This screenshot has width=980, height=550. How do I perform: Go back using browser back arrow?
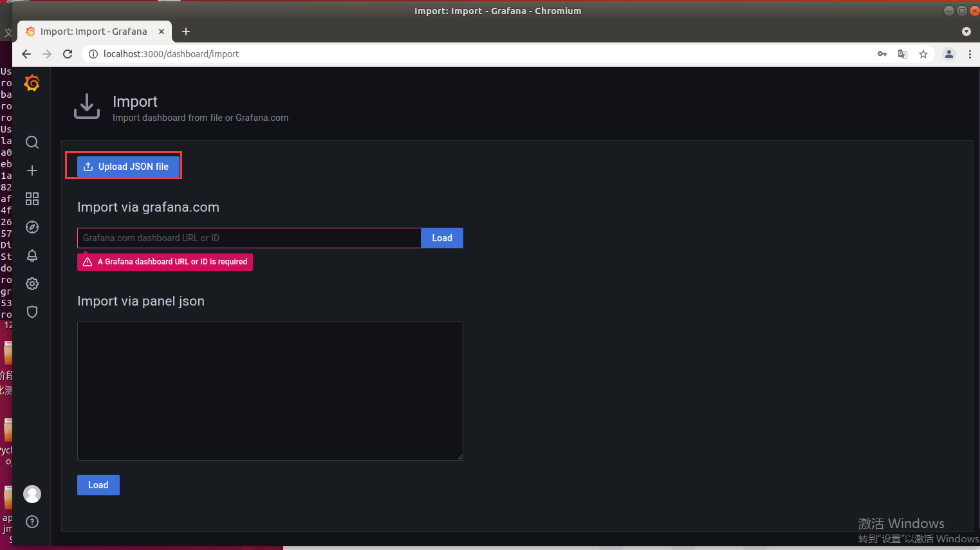click(x=26, y=54)
